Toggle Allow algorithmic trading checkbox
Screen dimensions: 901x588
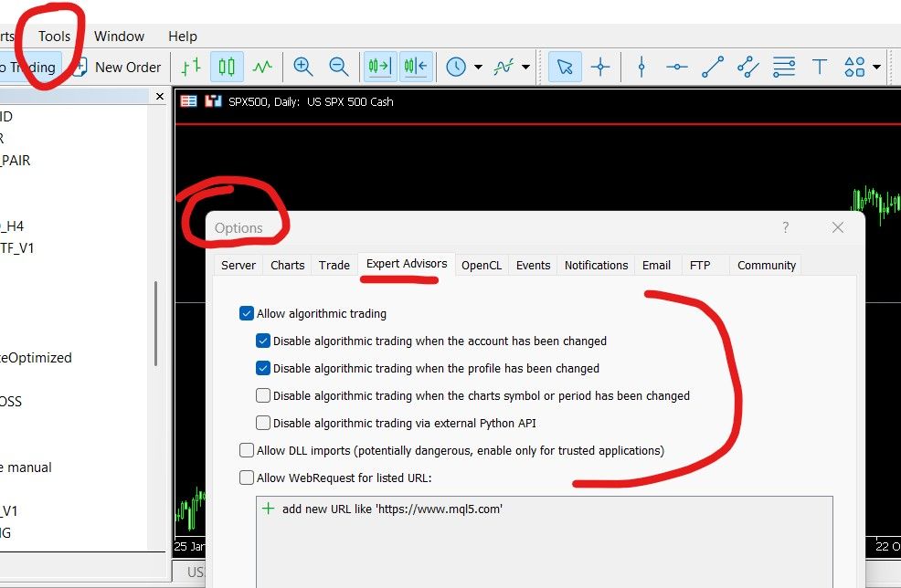click(x=247, y=313)
